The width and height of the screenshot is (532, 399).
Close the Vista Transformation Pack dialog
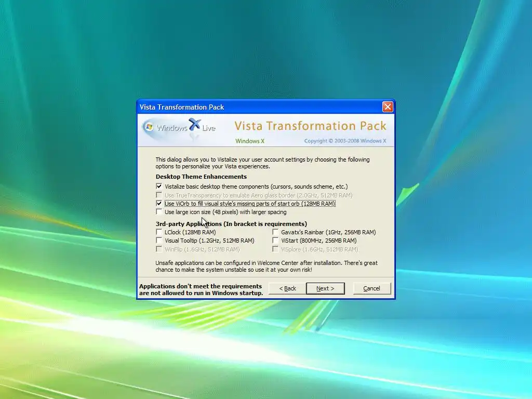[388, 107]
